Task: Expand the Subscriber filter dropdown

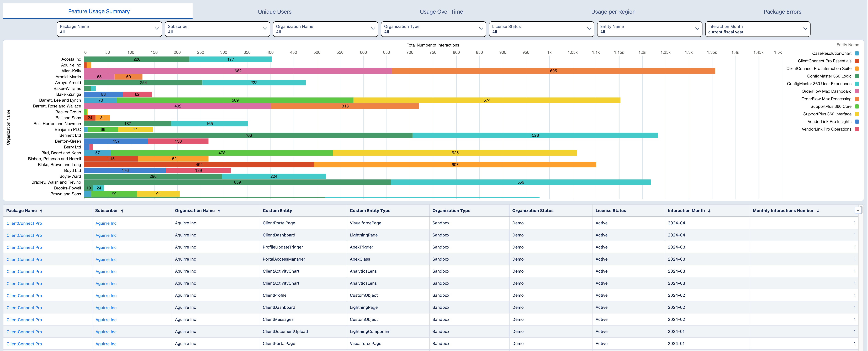Action: coord(217,29)
